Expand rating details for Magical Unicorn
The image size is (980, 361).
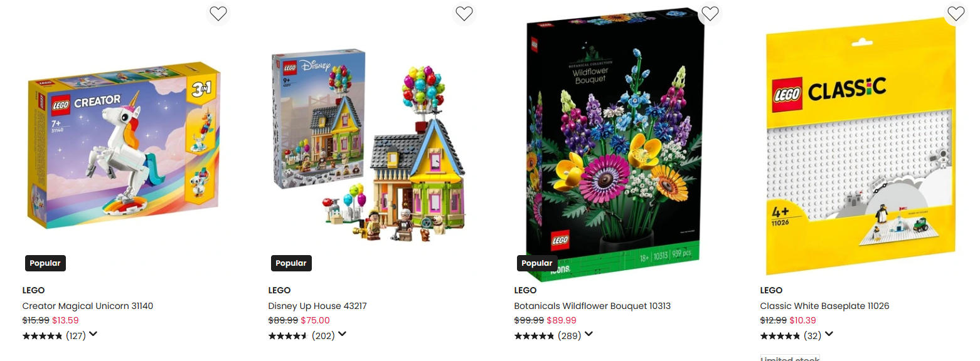(x=93, y=334)
